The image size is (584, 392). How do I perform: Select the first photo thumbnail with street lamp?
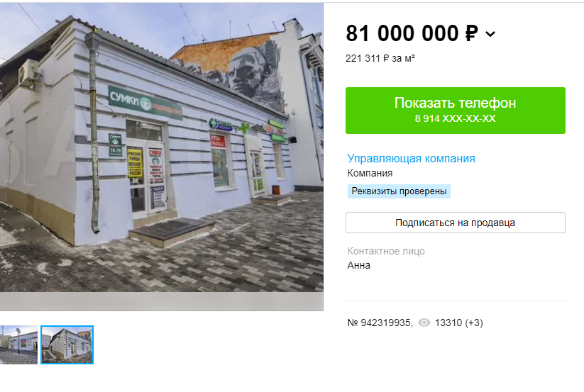tap(18, 345)
